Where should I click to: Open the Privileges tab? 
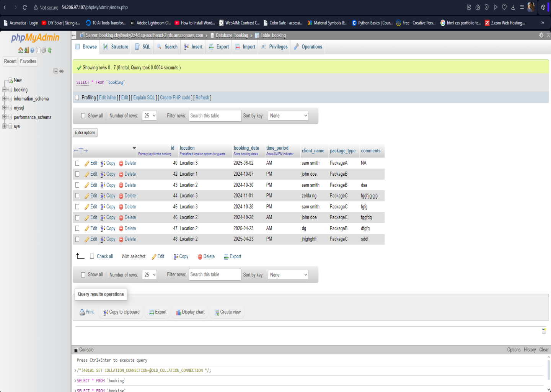274,47
